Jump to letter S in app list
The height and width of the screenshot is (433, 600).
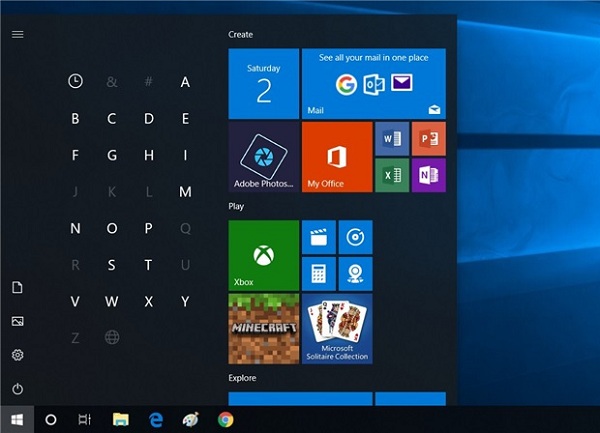pyautogui.click(x=112, y=265)
